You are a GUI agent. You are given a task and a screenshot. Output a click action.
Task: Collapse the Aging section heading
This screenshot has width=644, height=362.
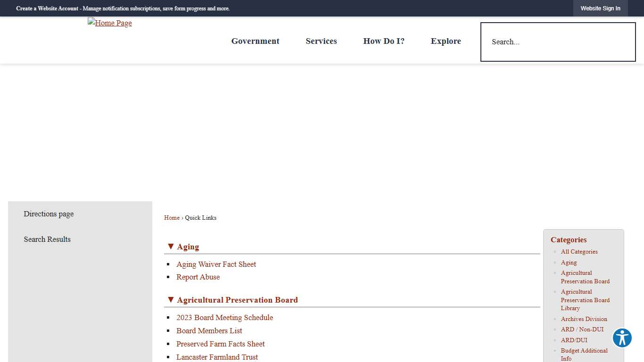pyautogui.click(x=183, y=247)
